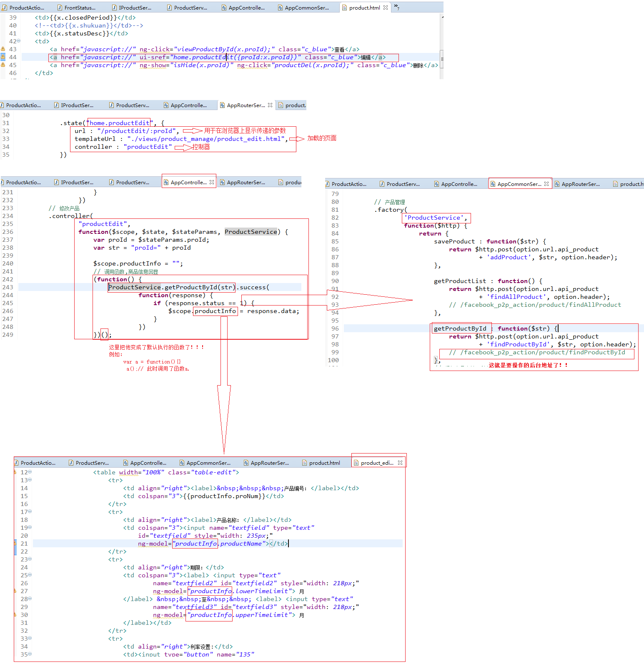
Task: Collapse the code fold at line 42
Action: 19,41
